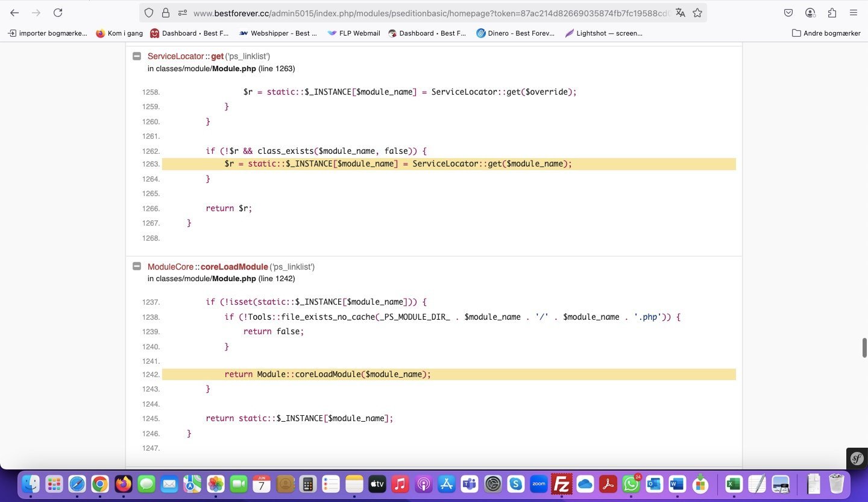Show site security info via padlock icon
This screenshot has height=502, width=868.
click(x=166, y=13)
